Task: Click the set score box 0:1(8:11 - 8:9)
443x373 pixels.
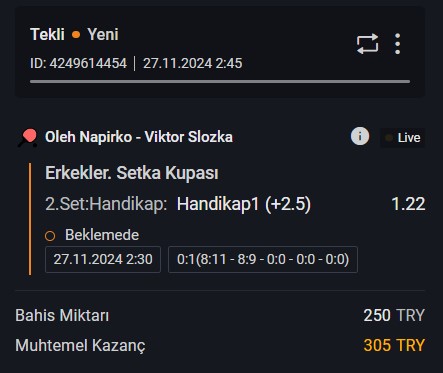Action: pos(263,259)
